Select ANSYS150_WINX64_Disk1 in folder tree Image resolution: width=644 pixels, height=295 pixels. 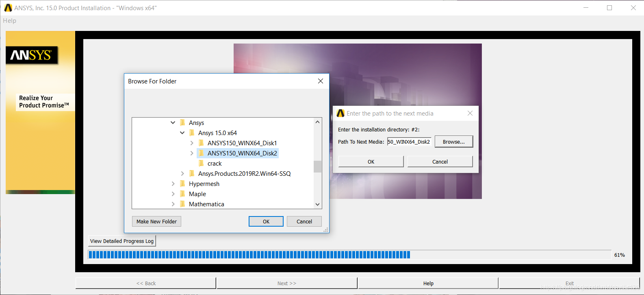[242, 143]
